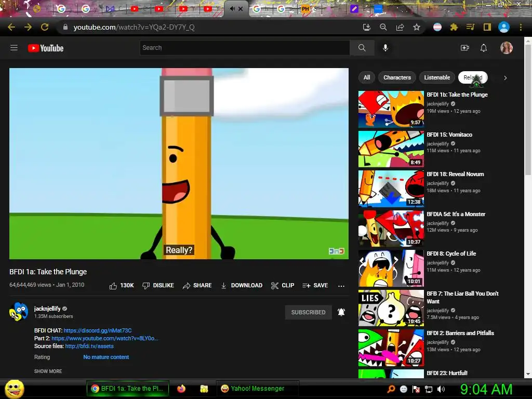Screen dimensions: 532x399
Task: Select the All filter chip
Action: [x=367, y=78]
